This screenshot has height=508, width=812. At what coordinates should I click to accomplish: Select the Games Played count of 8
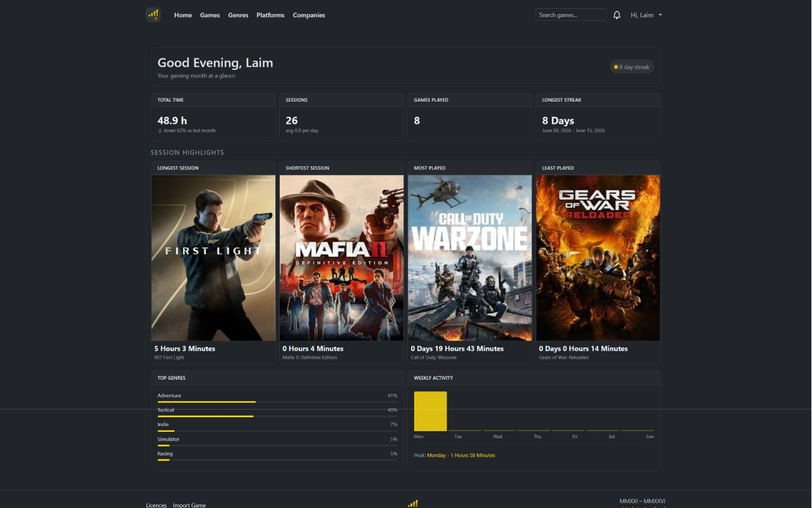417,121
